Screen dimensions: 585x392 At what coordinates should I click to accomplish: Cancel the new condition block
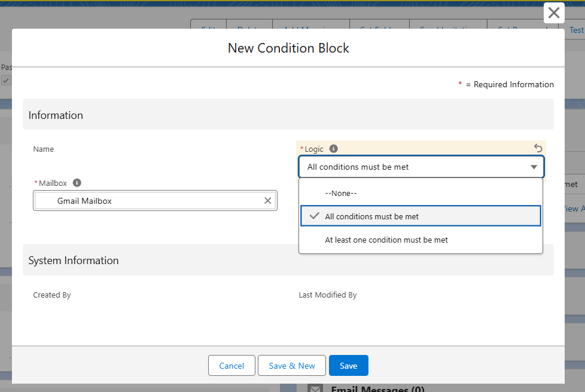231,366
